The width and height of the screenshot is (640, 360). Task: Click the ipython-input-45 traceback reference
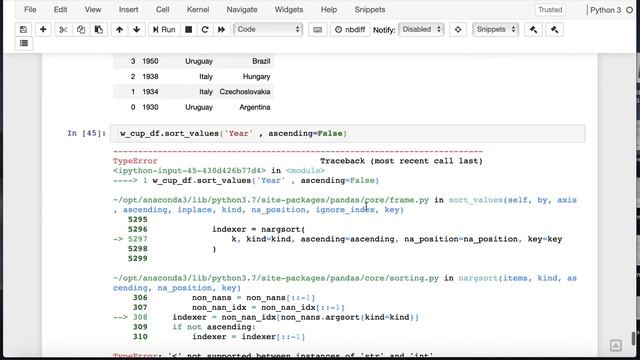point(189,171)
